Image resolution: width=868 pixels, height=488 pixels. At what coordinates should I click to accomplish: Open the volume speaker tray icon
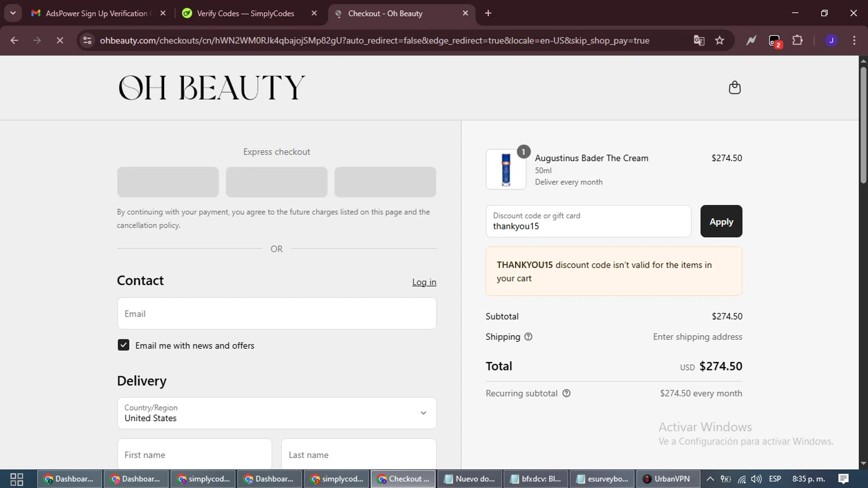(x=756, y=479)
